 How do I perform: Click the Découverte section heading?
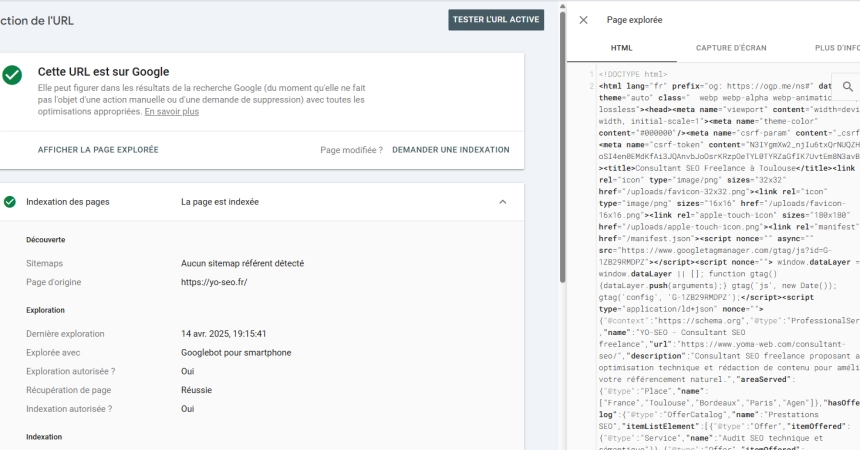[46, 240]
